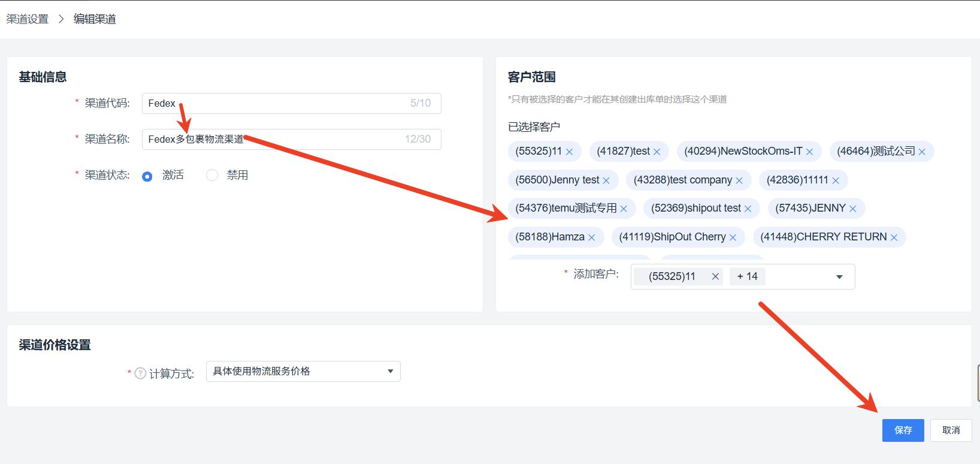Click help icon beside 计算方式
Screen dimensions: 980x464
[x=140, y=373]
